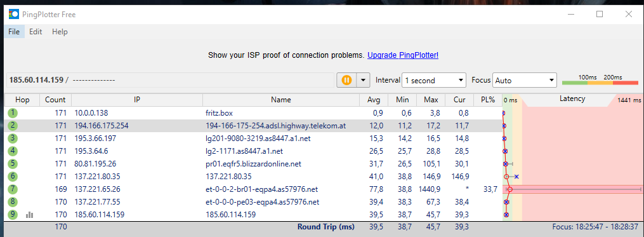The image size is (644, 237).
Task: Close the PingPlotter window
Action: point(628,14)
